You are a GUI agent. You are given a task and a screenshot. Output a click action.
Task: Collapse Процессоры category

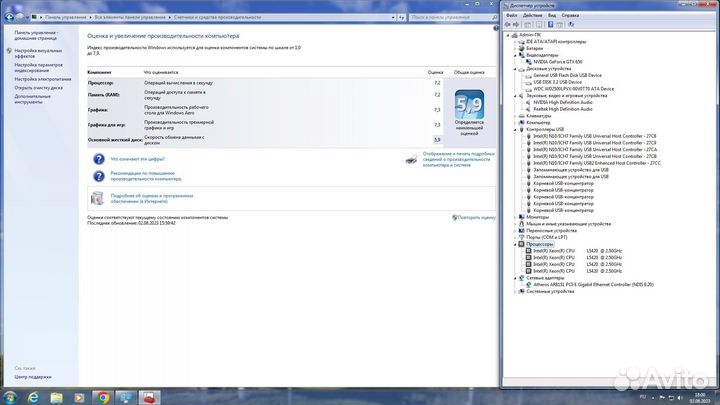point(515,244)
